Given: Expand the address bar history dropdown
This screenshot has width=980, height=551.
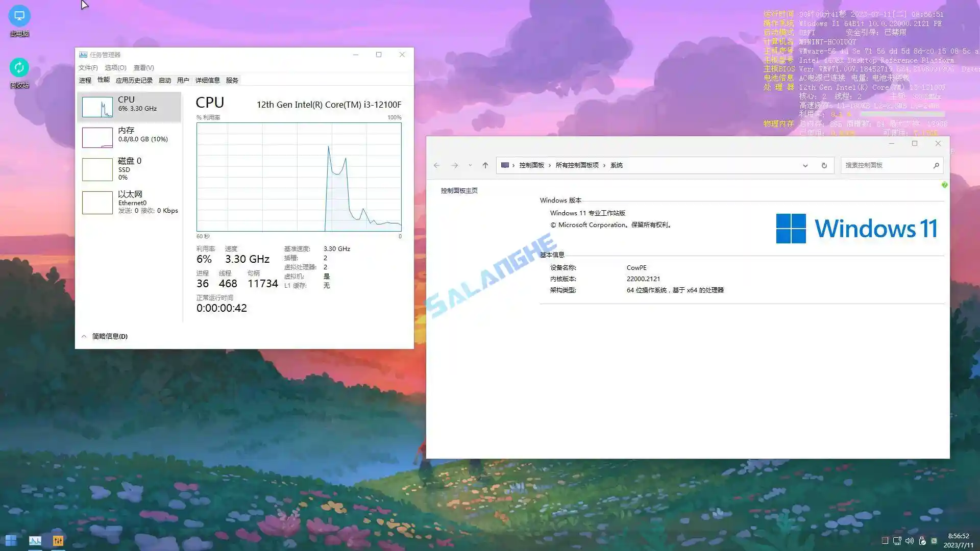Looking at the screenshot, I should point(805,165).
